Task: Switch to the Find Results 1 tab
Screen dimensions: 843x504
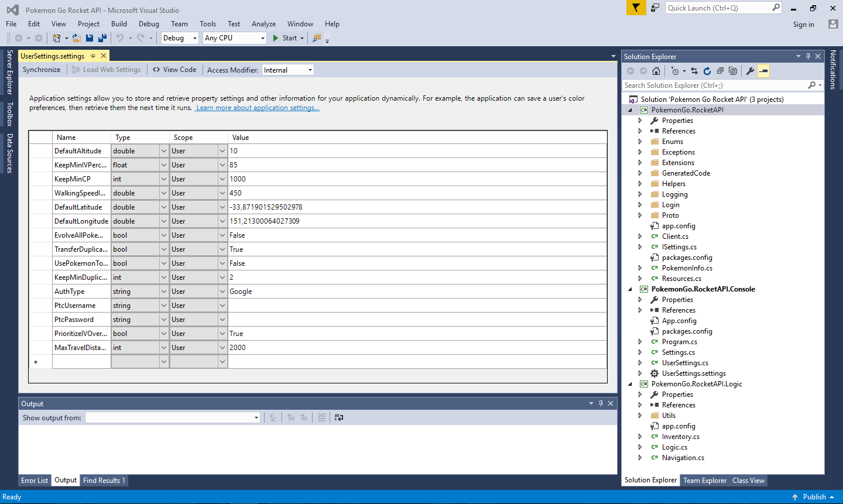Action: tap(104, 481)
